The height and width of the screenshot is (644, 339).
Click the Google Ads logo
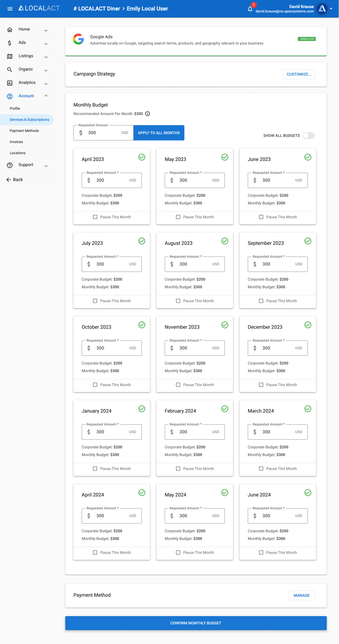coord(78,39)
